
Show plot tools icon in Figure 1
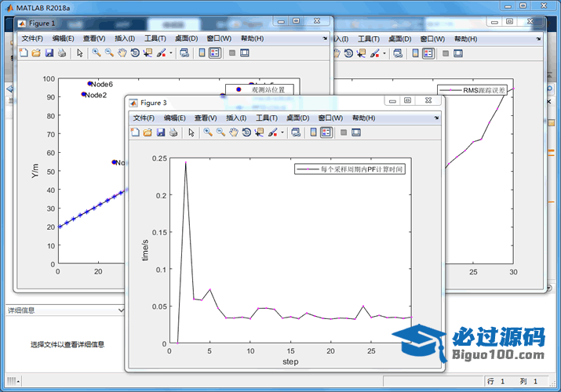[244, 53]
